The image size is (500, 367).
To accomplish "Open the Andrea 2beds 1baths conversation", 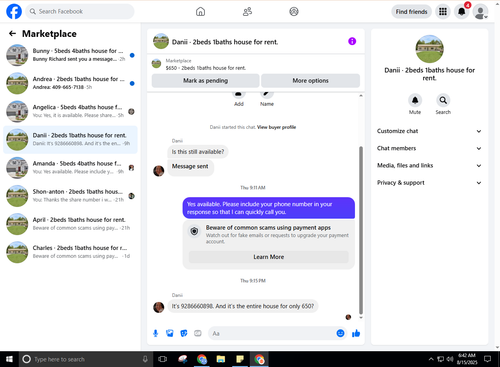I will pyautogui.click(x=70, y=83).
